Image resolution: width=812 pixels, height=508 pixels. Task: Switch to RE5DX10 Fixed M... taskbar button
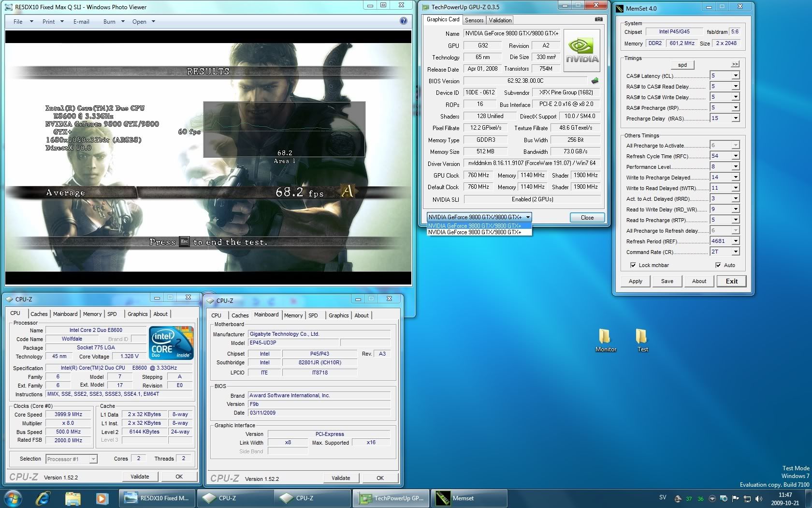click(157, 498)
